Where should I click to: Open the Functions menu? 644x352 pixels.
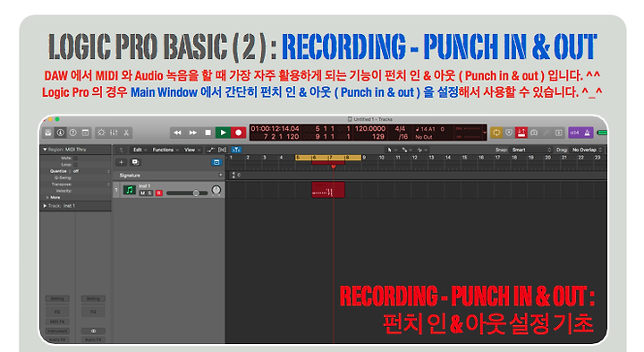pyautogui.click(x=165, y=150)
